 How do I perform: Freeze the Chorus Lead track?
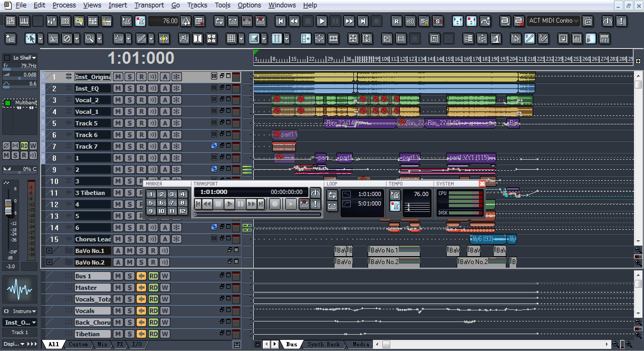pos(177,239)
